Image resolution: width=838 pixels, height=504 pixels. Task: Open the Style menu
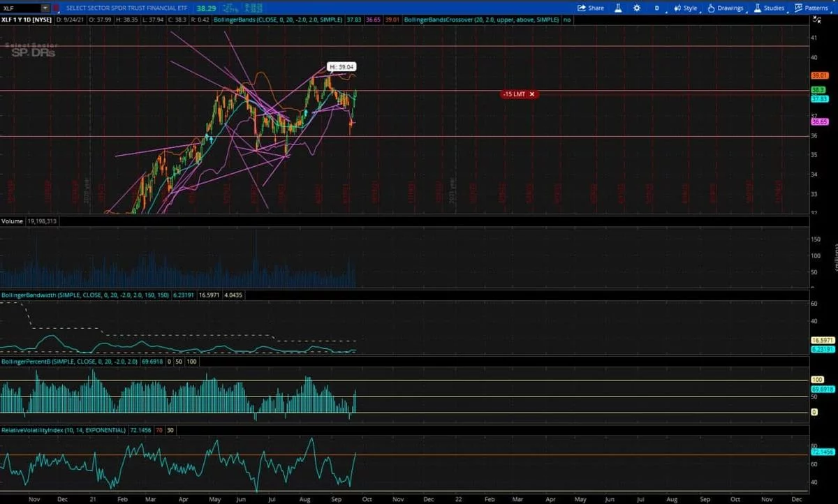tap(685, 8)
